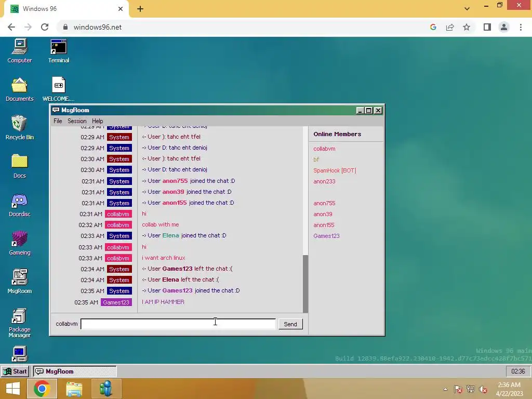Click the 'i want arch linux' message
Viewport: 532px width, 399px height.
pos(164,258)
